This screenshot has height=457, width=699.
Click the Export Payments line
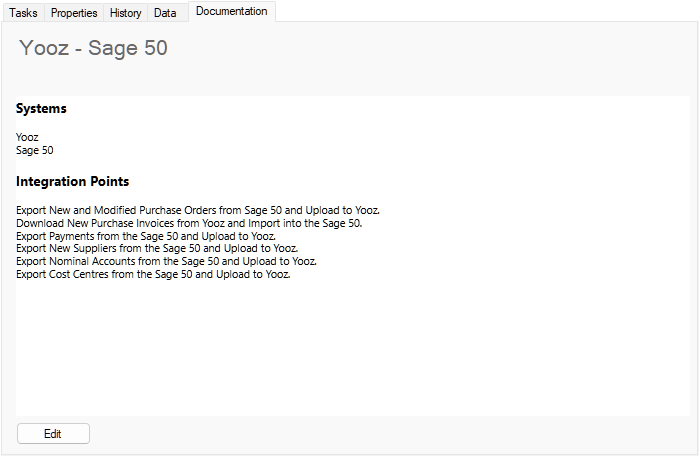click(x=146, y=236)
